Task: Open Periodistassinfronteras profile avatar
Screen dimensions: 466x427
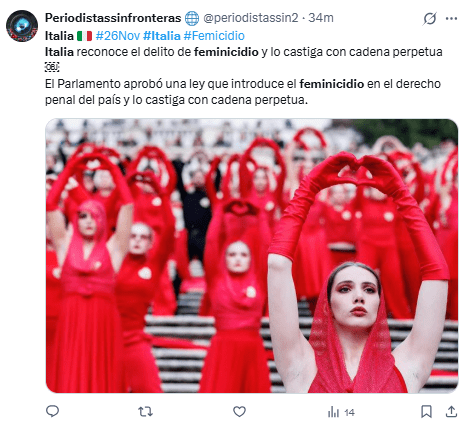Action: point(22,26)
